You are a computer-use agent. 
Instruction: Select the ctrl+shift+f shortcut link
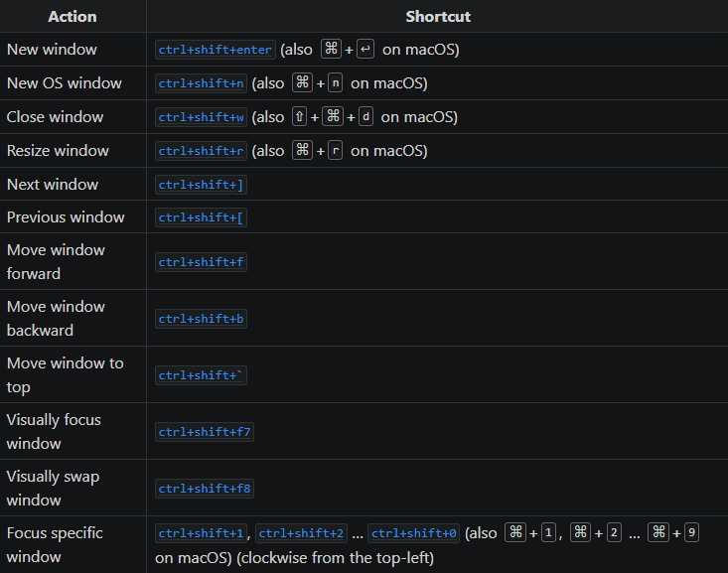(x=201, y=262)
